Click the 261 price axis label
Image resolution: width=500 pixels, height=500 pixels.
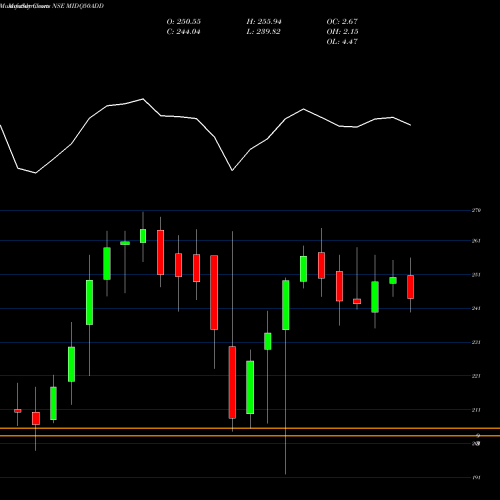(x=476, y=241)
